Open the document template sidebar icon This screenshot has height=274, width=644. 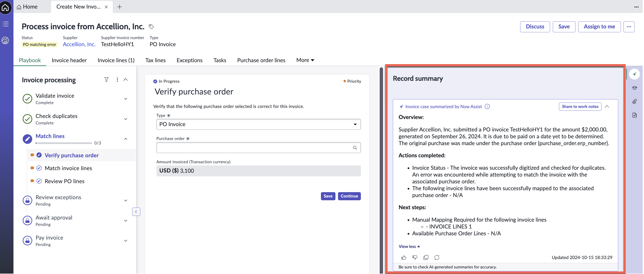pyautogui.click(x=635, y=115)
